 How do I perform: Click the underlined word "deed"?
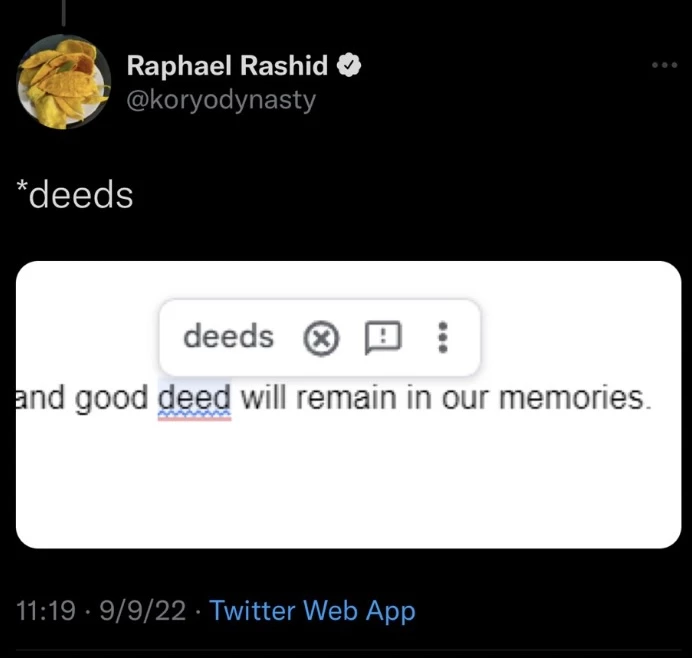(x=195, y=397)
